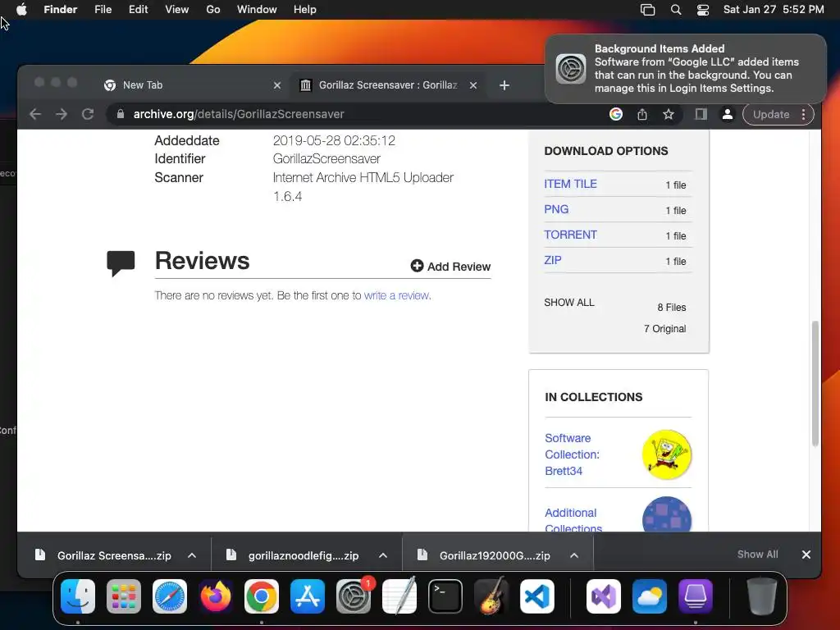
Task: Download the PNG option
Action: [x=556, y=209]
